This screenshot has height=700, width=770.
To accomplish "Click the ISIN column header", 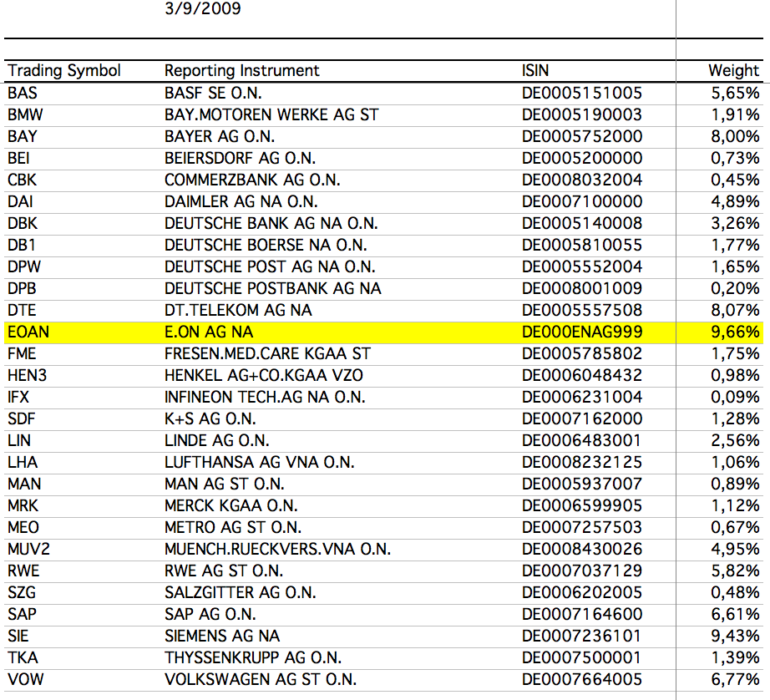I will (535, 71).
